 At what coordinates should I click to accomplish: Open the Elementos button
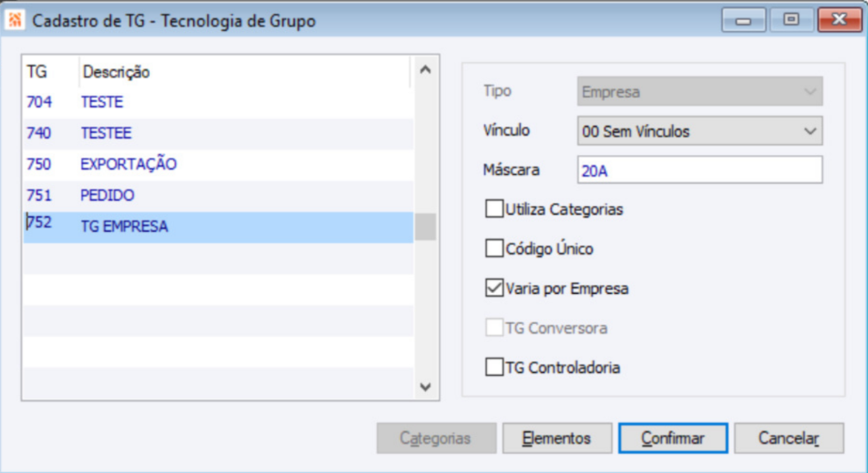tap(557, 439)
